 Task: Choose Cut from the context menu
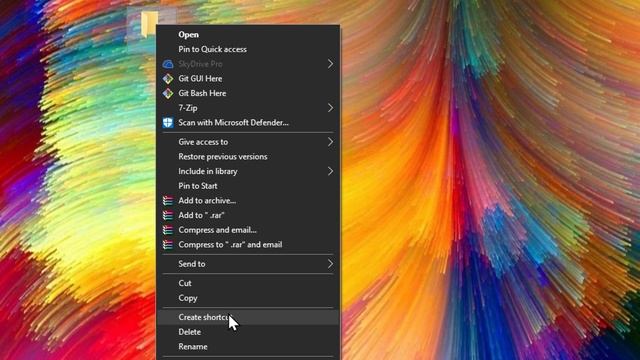[x=248, y=283]
